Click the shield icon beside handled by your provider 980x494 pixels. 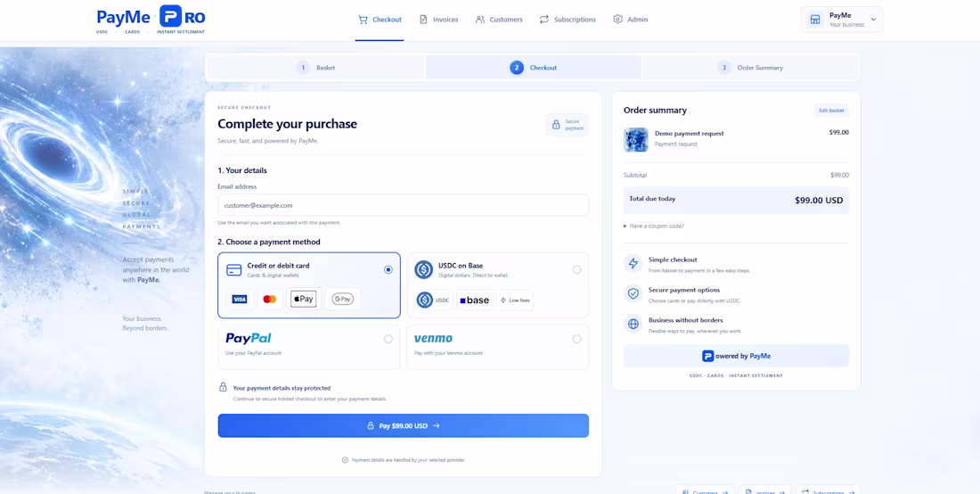pyautogui.click(x=345, y=459)
